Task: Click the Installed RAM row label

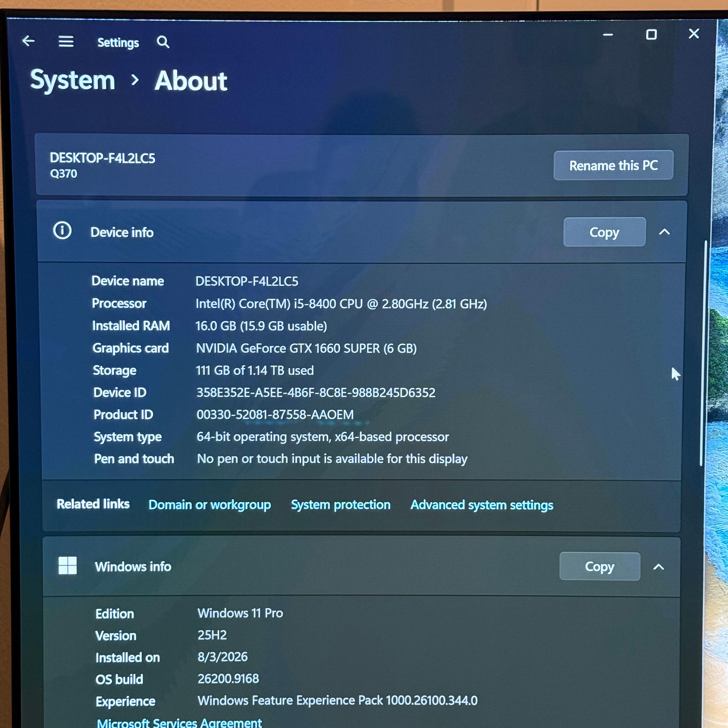Action: point(131,326)
